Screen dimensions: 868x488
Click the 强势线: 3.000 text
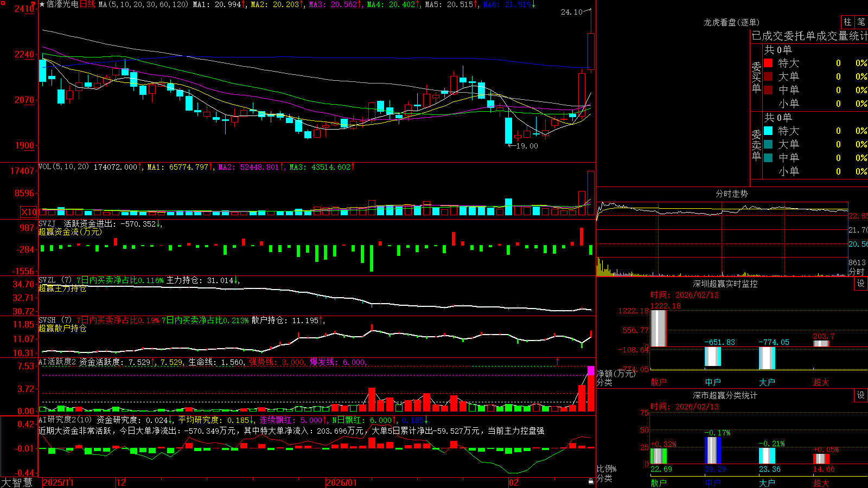pos(277,362)
